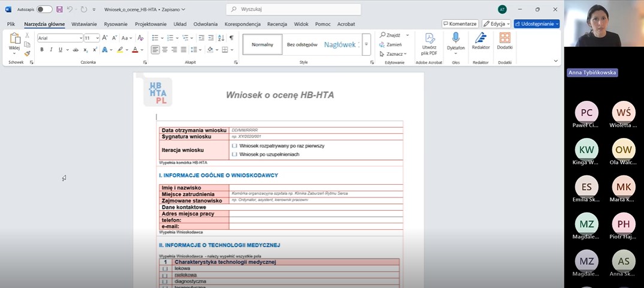Switch to the Projektowanie tab
The image size is (644, 288).
(x=151, y=24)
